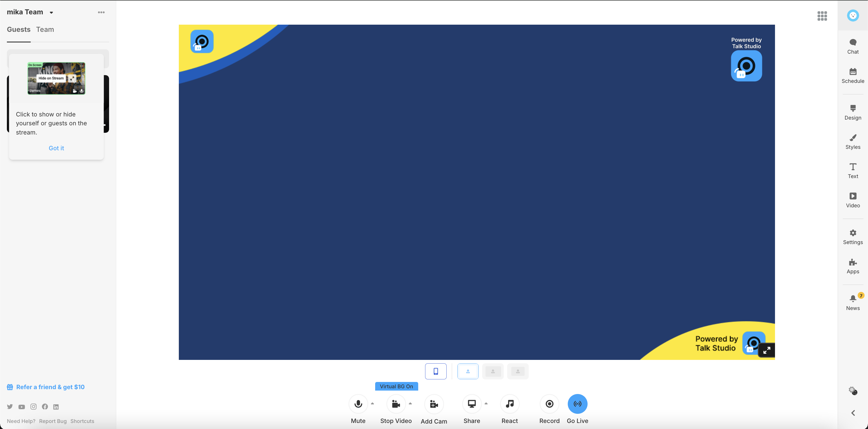Image resolution: width=868 pixels, height=429 pixels.
Task: Select the portrait phone layout thumbnail
Action: pos(436,371)
